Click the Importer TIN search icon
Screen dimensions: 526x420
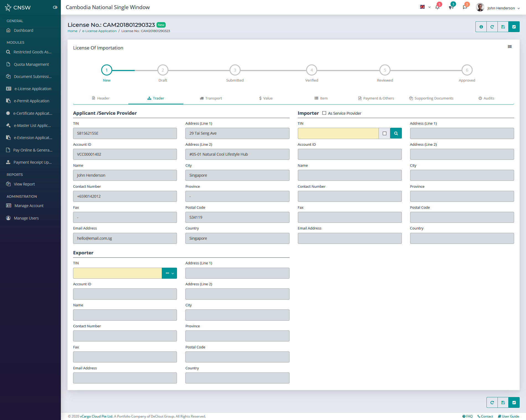tap(396, 133)
